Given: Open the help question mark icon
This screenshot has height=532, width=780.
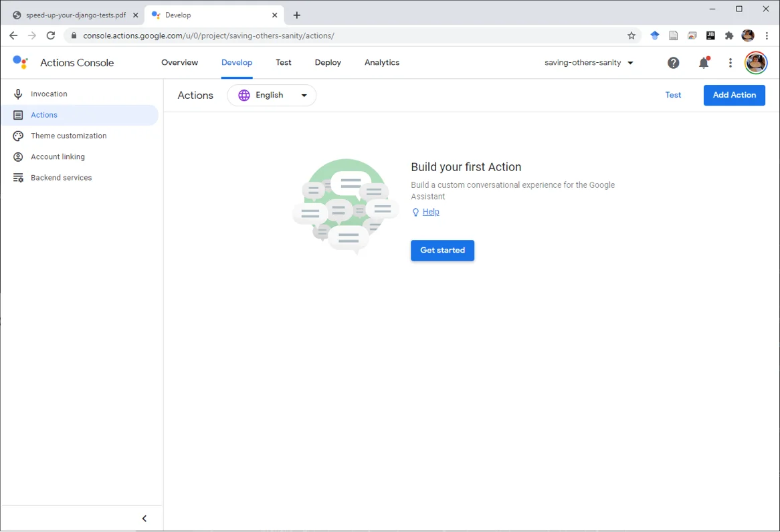Looking at the screenshot, I should (673, 63).
